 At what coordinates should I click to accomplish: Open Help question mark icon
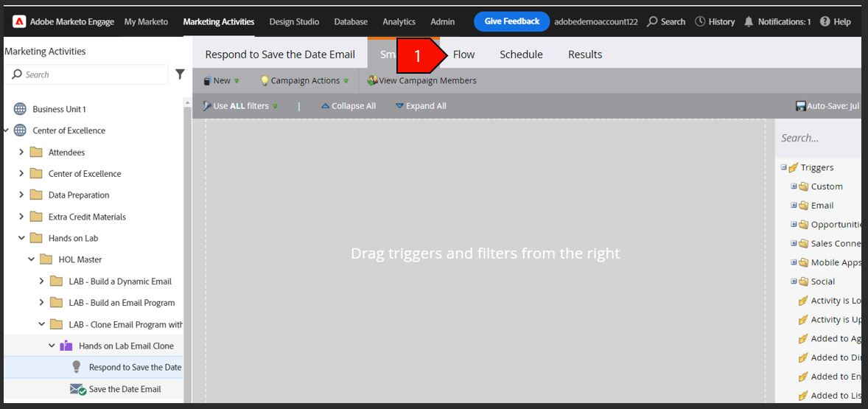click(825, 21)
